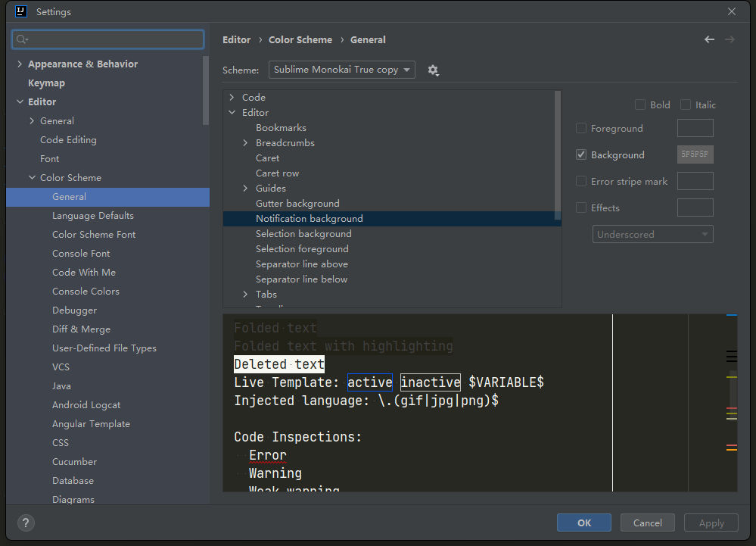Expand the Code group in color list
Screen dimensions: 756x546
[x=232, y=98]
